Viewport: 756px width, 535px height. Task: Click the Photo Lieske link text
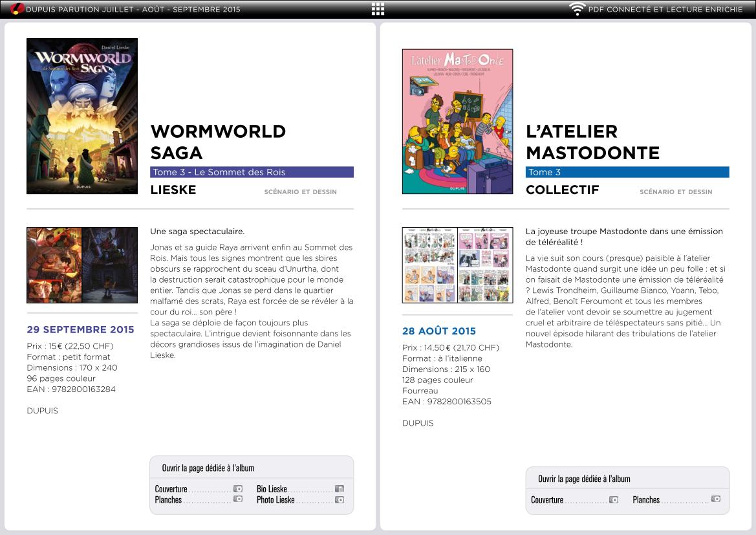pos(275,499)
